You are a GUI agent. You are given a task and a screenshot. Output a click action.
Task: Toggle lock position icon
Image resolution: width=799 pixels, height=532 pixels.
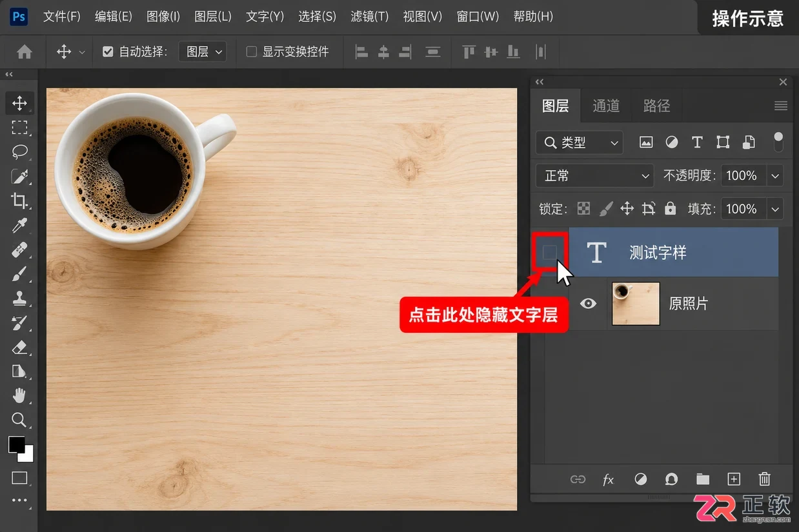point(627,208)
